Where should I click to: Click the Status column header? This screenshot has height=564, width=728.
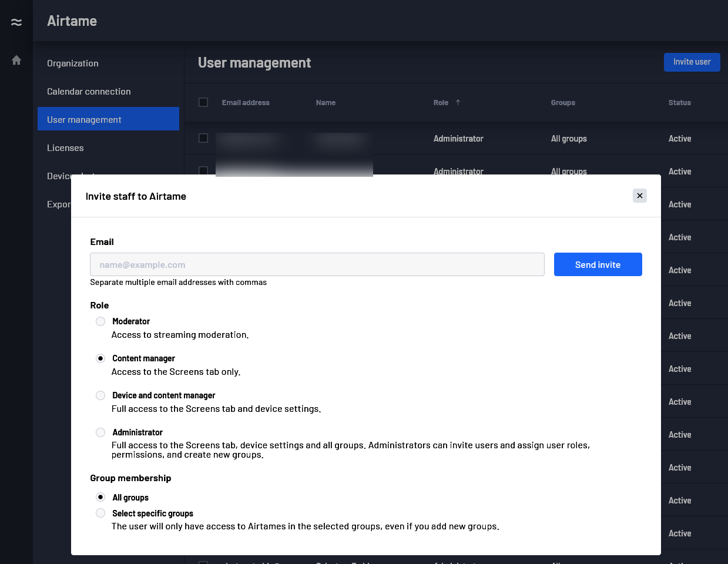coord(679,103)
